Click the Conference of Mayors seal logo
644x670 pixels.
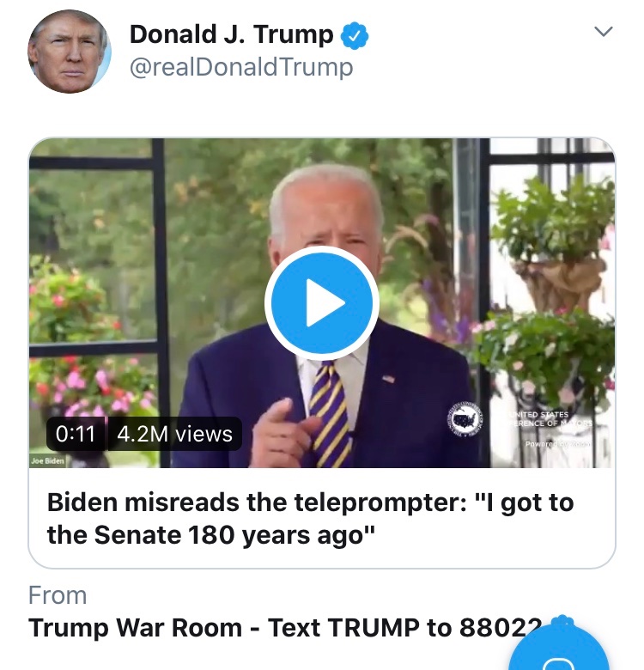pos(465,419)
